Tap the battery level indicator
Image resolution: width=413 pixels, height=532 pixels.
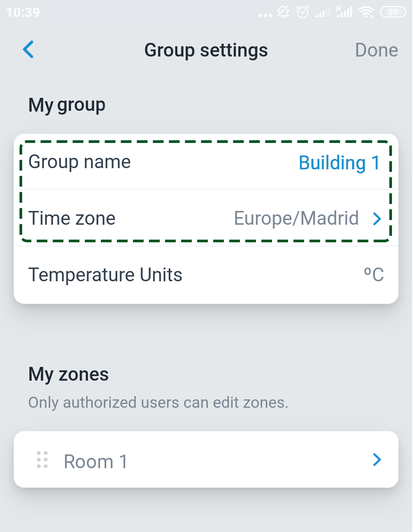[393, 13]
